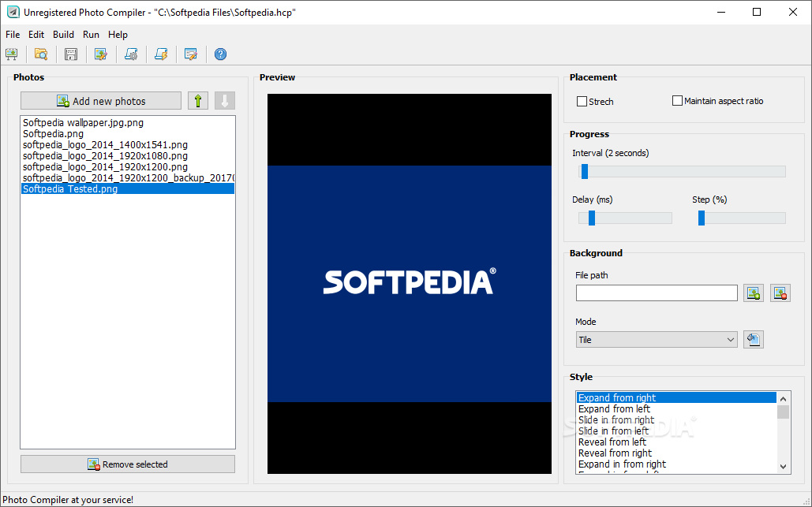Image resolution: width=812 pixels, height=507 pixels.
Task: Minimize the Photo Compiler window
Action: (720, 12)
